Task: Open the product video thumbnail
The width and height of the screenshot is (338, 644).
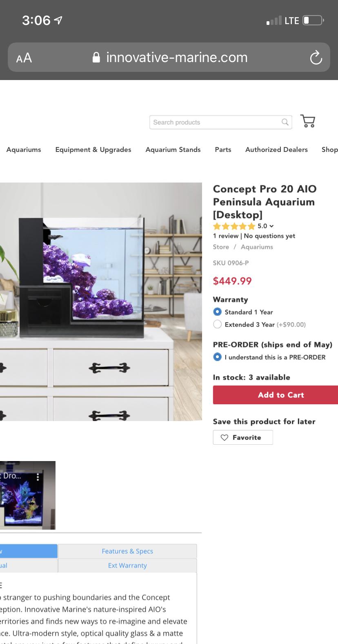Action: pyautogui.click(x=27, y=495)
